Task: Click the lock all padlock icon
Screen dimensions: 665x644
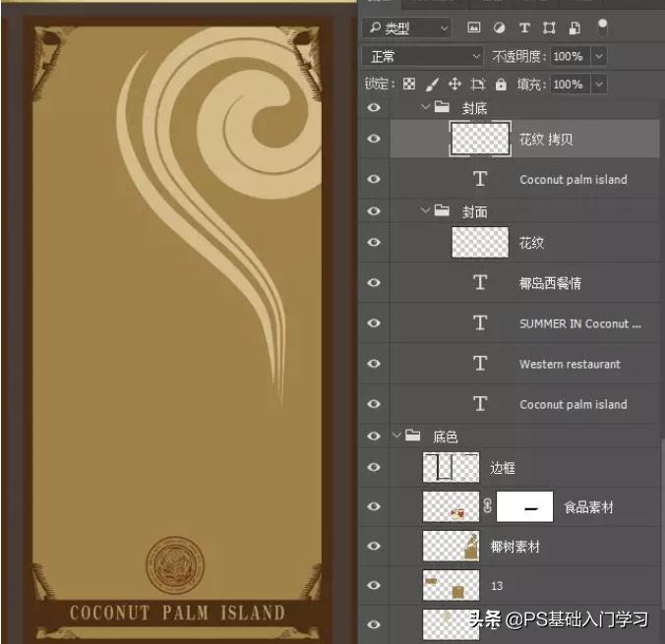Action: pos(501,85)
